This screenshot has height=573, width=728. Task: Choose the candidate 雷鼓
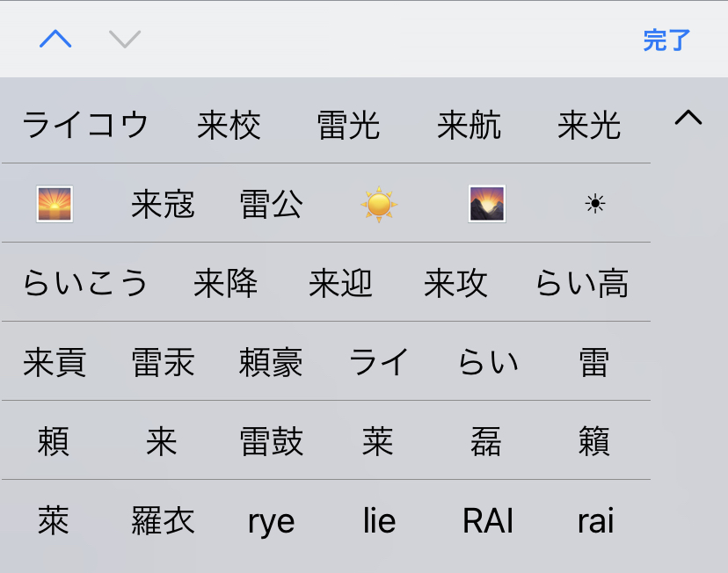271,442
